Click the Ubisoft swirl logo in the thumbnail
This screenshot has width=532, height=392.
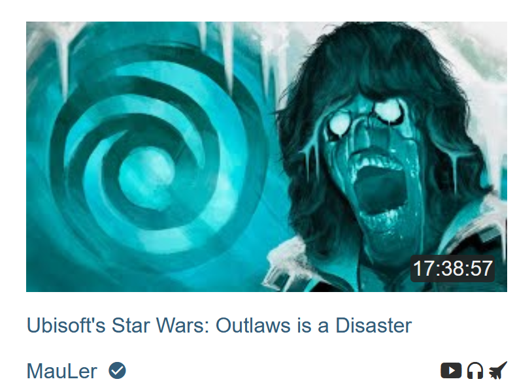point(153,163)
